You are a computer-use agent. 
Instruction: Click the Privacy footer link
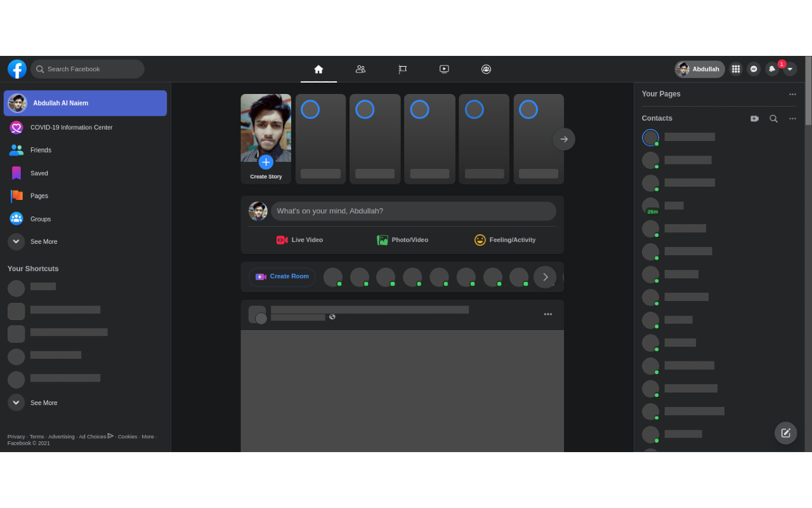pos(16,437)
